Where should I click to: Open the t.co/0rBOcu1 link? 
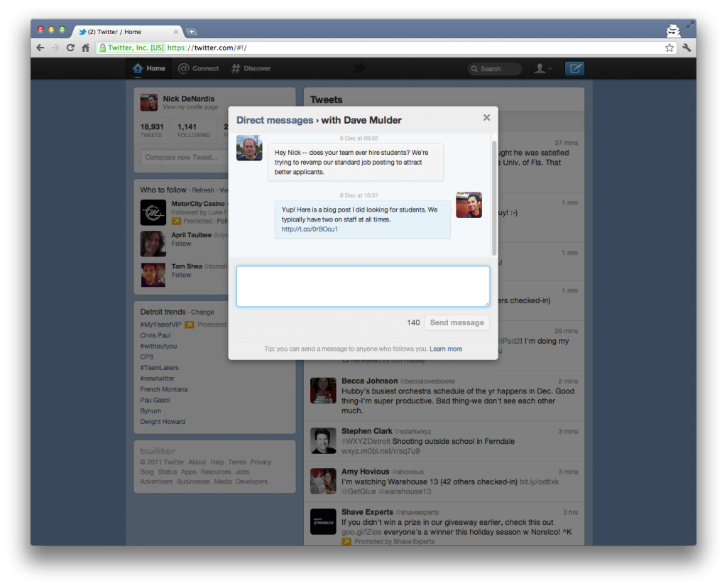(310, 229)
